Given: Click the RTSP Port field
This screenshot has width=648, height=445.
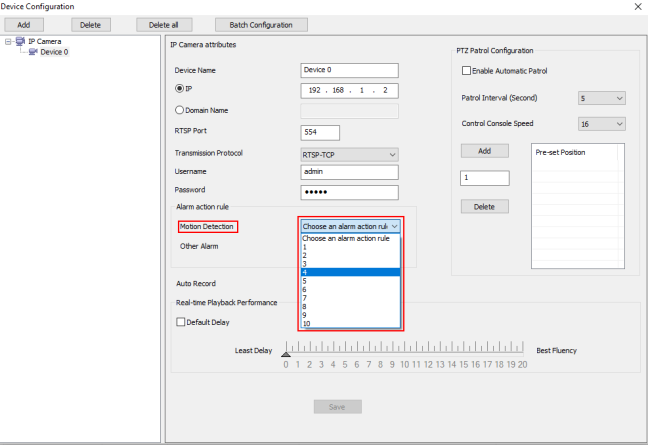Looking at the screenshot, I should 320,133.
